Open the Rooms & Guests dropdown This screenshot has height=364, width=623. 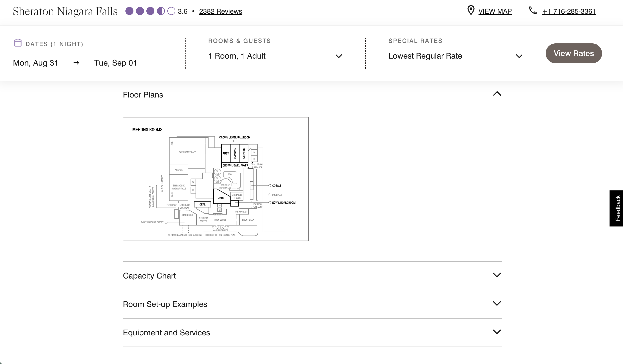[x=275, y=56]
